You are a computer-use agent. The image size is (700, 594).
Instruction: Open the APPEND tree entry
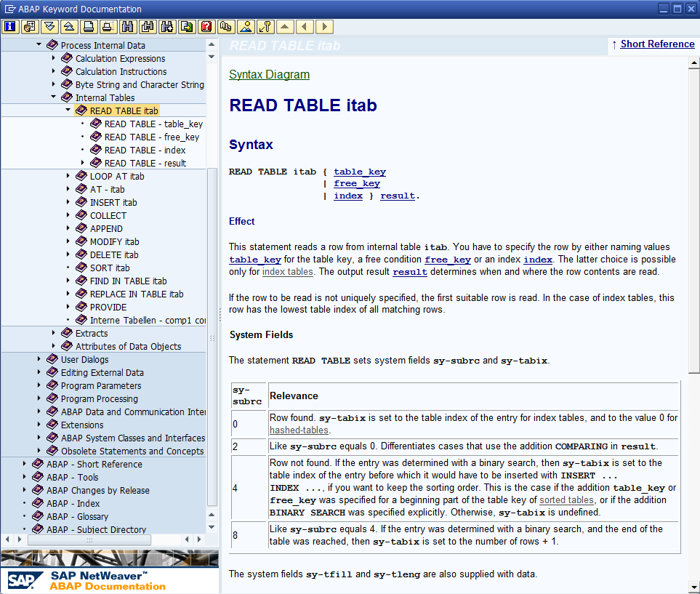click(106, 229)
